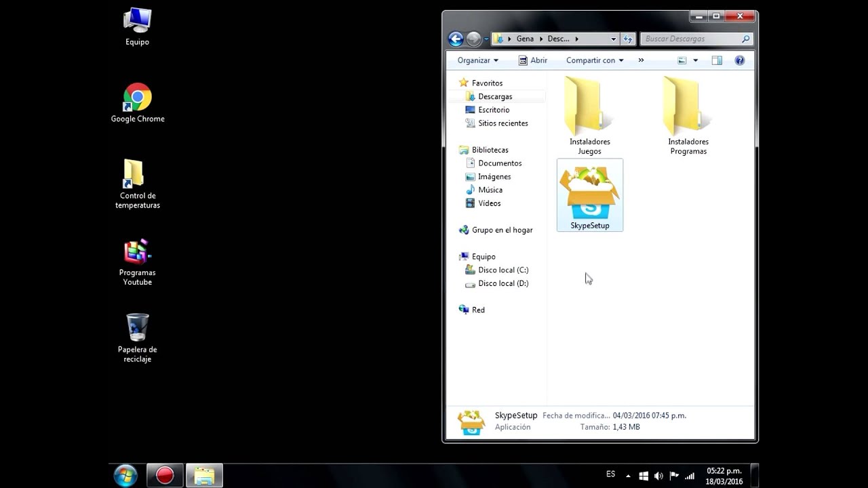Open the view options dropdown arrow
868x488 pixels.
(695, 60)
